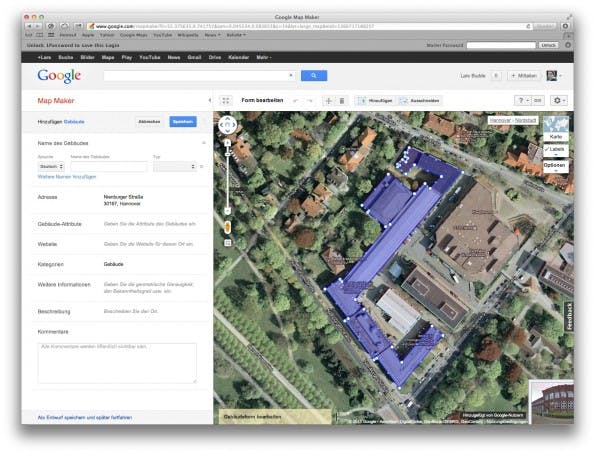Click the Google logo
The image size is (595, 454).
tap(59, 76)
